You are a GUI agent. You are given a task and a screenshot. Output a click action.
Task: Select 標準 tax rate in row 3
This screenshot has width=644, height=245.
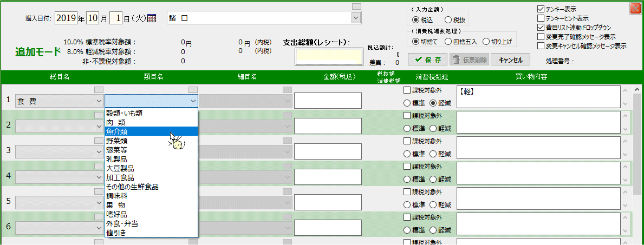407,154
